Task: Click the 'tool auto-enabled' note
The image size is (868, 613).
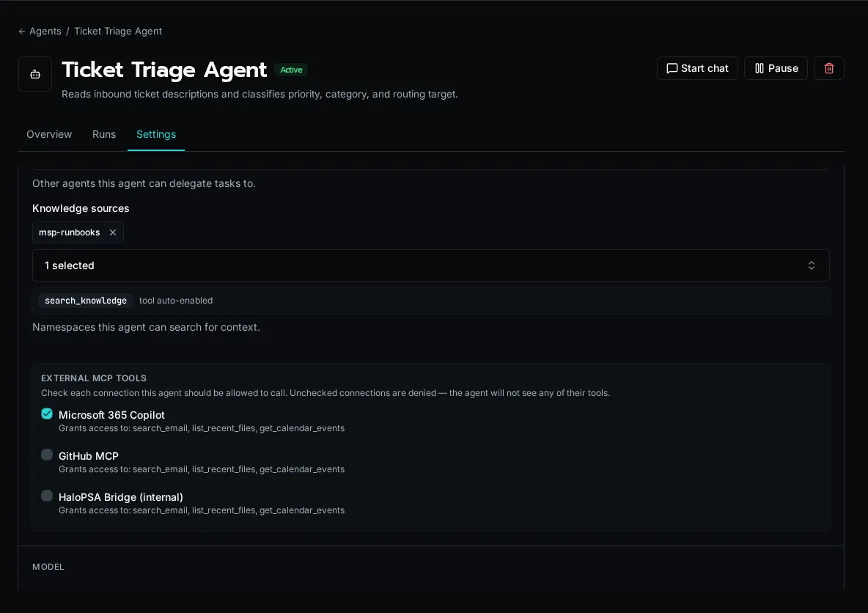Action: pyautogui.click(x=176, y=301)
